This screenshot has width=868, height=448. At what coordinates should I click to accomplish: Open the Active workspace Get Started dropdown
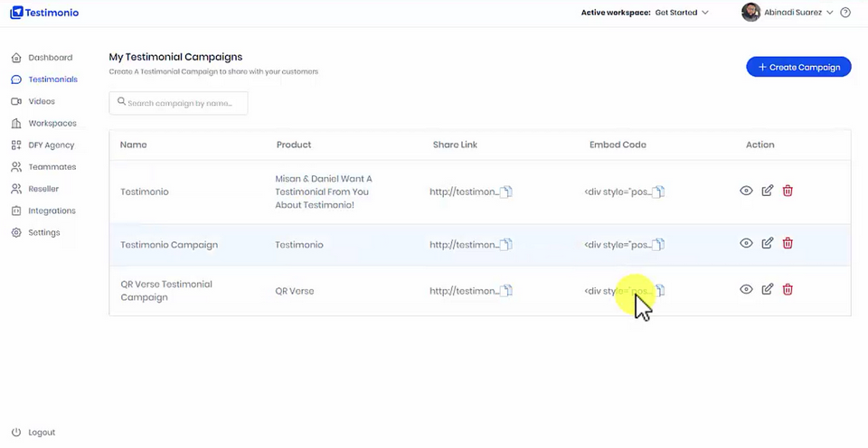tap(682, 12)
